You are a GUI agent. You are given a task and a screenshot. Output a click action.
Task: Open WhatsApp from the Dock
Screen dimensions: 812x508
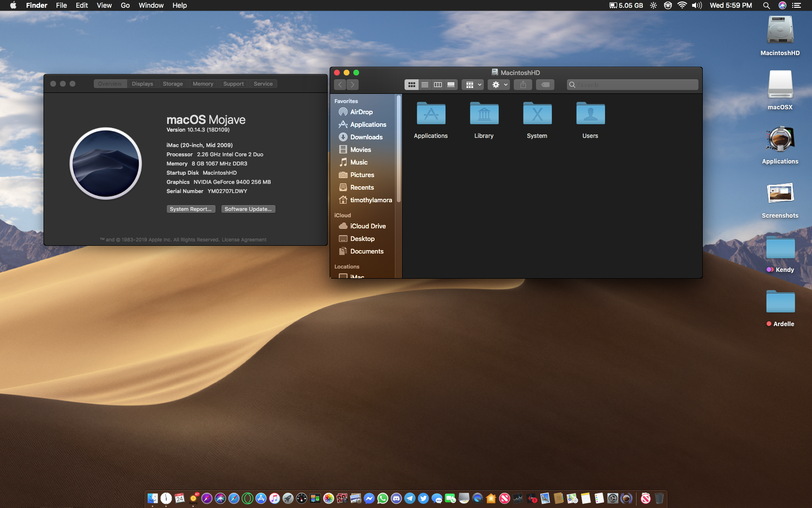[x=383, y=498]
